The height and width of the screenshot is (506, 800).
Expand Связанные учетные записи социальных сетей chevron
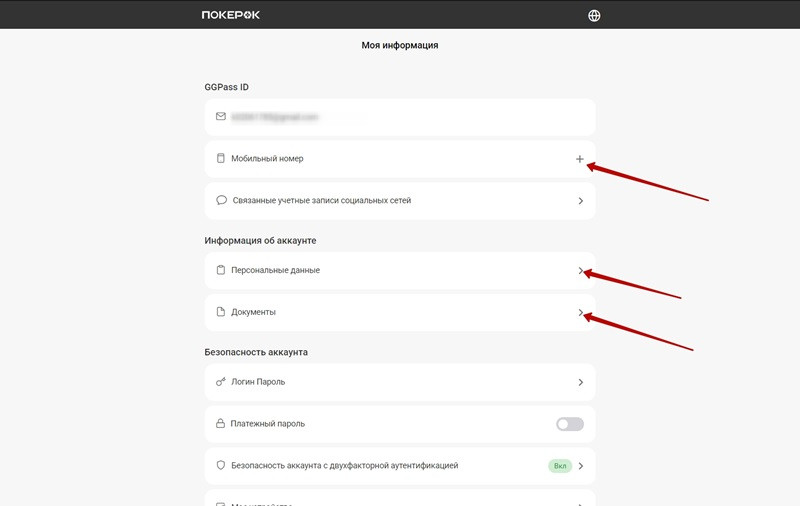[580, 201]
